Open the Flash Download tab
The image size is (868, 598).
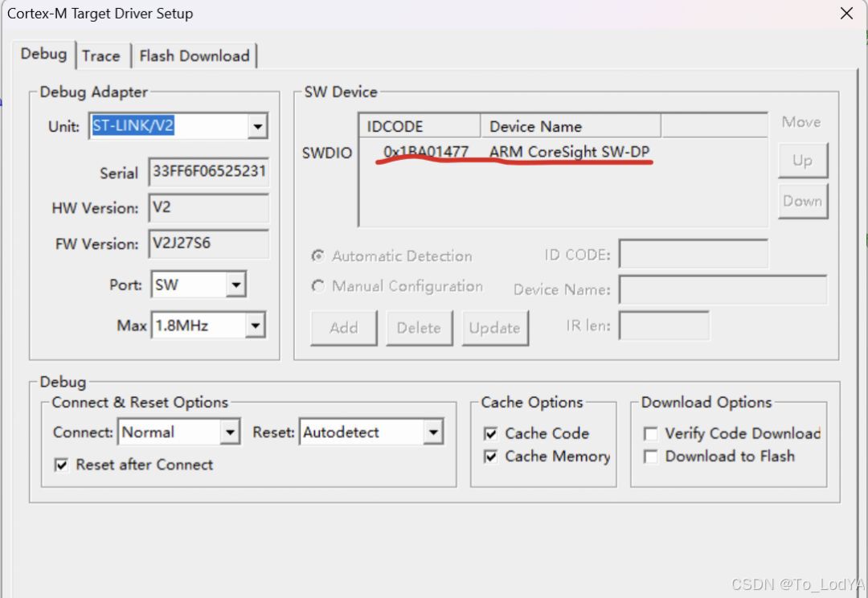[194, 56]
